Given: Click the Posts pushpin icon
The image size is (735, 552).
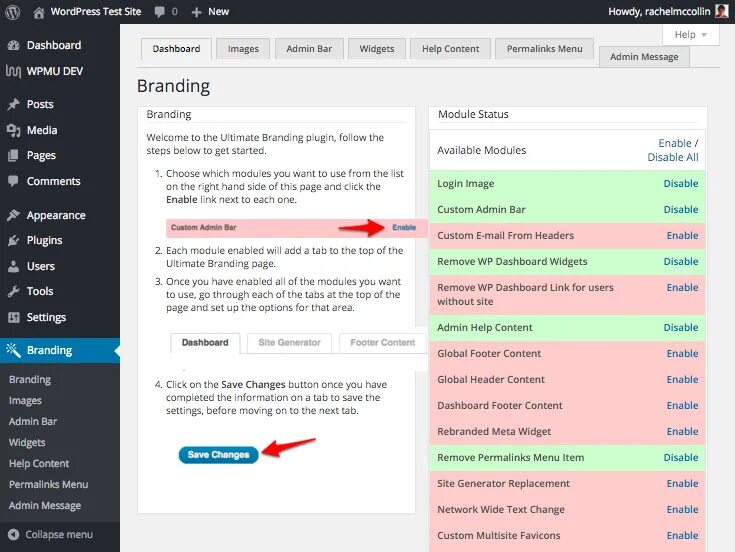Looking at the screenshot, I should coord(14,104).
